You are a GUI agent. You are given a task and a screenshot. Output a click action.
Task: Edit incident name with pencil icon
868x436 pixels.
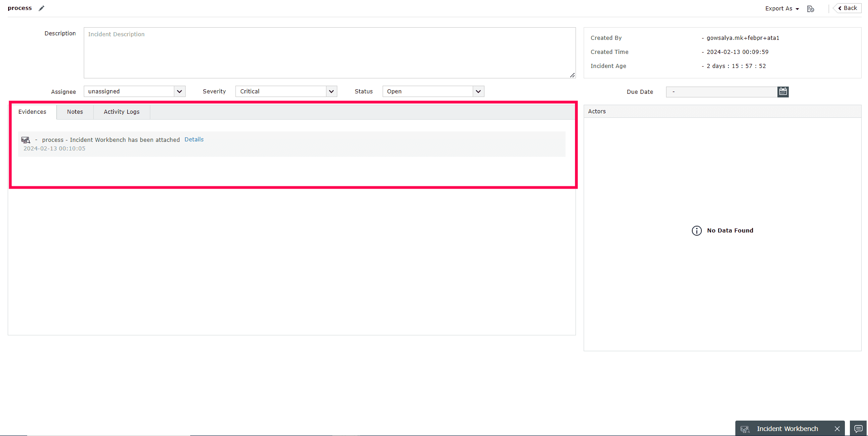coord(42,8)
